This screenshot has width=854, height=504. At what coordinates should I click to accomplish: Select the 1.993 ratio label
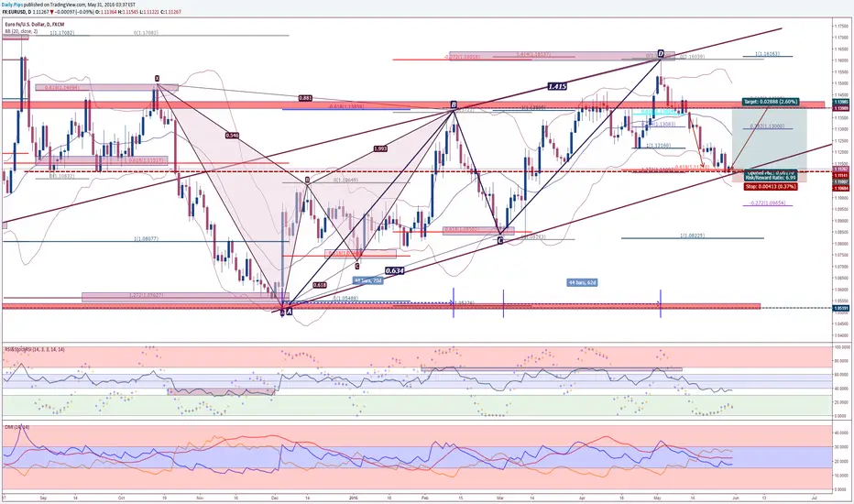(x=380, y=148)
